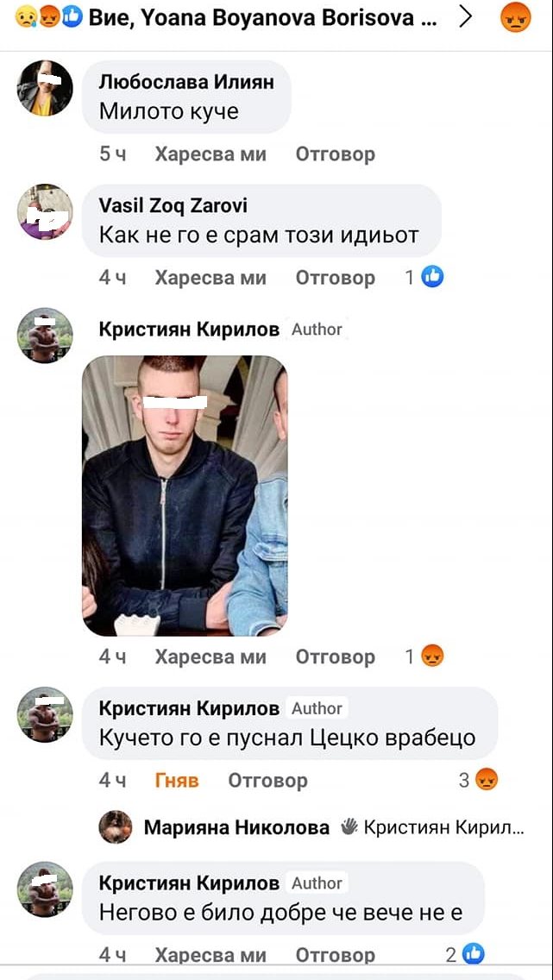Open Марияна Николова's small avatar
The width and height of the screenshot is (553, 980).
coord(116,826)
